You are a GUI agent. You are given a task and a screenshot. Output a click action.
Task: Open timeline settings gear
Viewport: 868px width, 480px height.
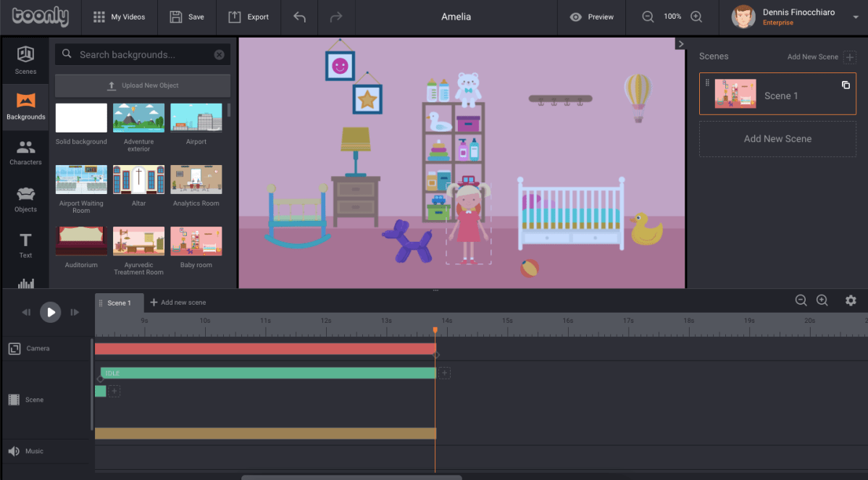[851, 300]
